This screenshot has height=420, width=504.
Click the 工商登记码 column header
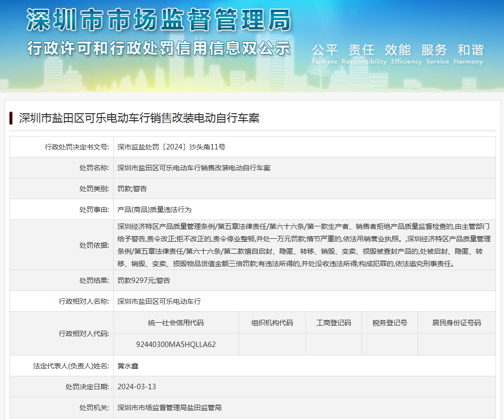click(334, 323)
